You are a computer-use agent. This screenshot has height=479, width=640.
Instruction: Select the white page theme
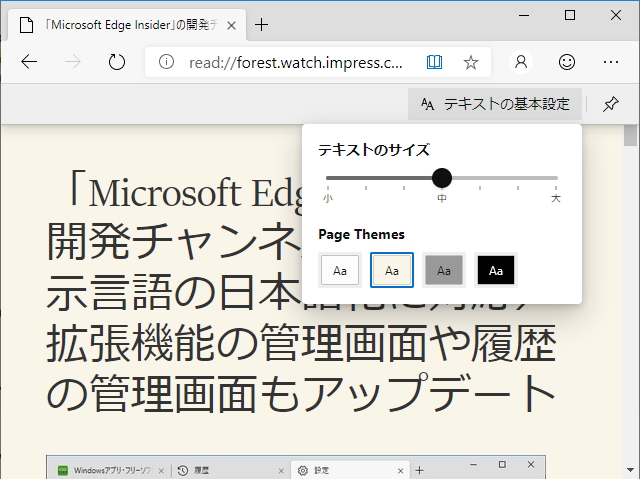point(340,270)
